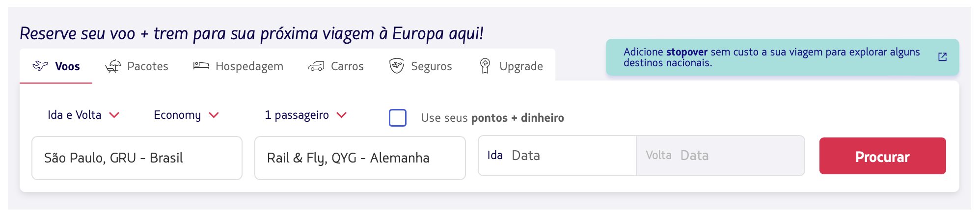Open the stopover promotion banner text
This screenshot has height=216, width=980.
771,57
